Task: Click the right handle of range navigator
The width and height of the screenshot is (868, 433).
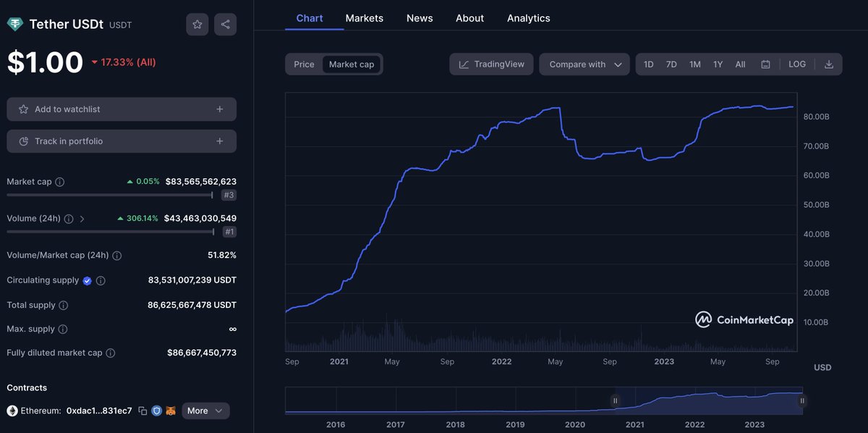Action: 802,400
